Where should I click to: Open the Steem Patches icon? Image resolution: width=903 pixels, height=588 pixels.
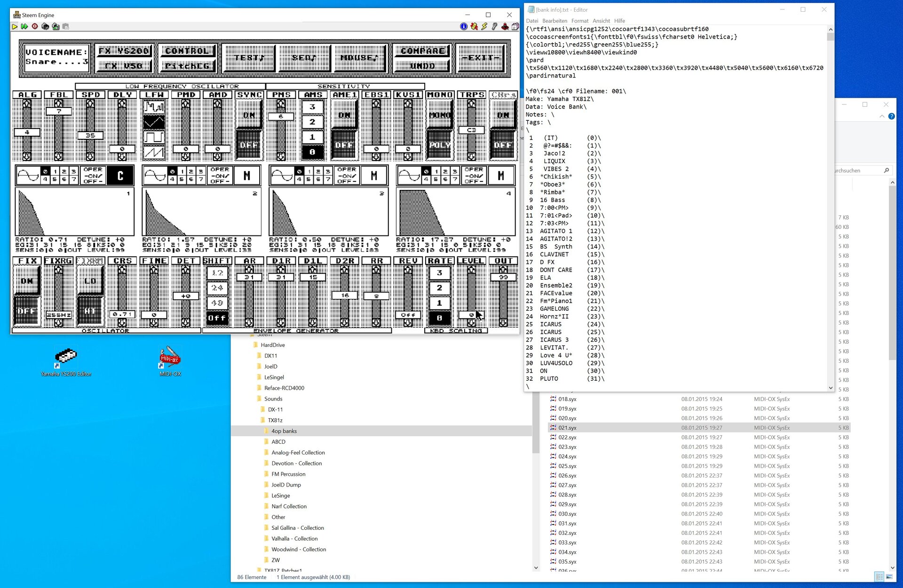tap(474, 27)
